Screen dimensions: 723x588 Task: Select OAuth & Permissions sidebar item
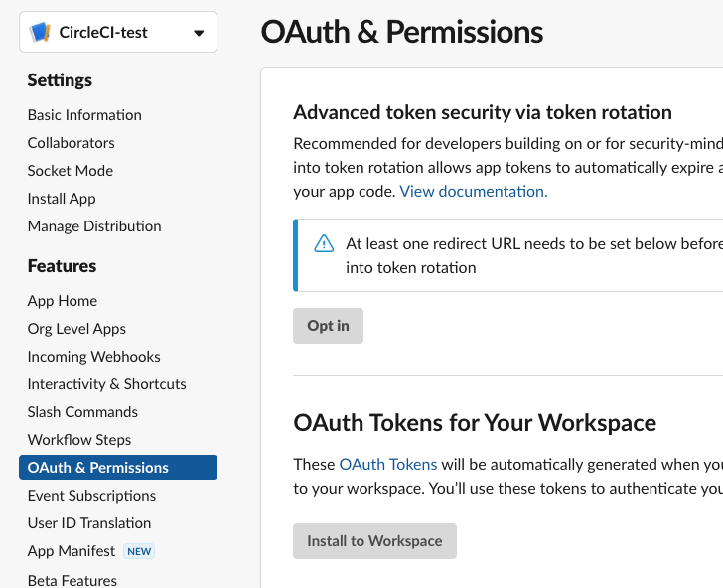coord(98,468)
